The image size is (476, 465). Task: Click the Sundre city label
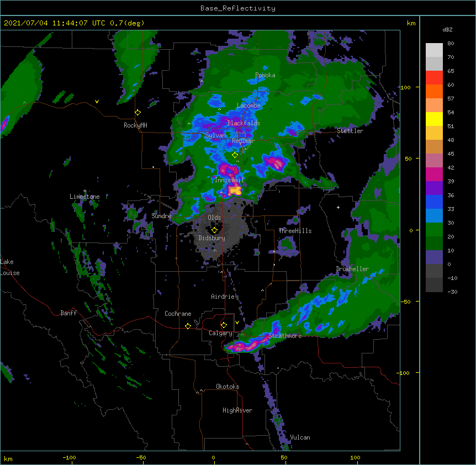coord(161,216)
